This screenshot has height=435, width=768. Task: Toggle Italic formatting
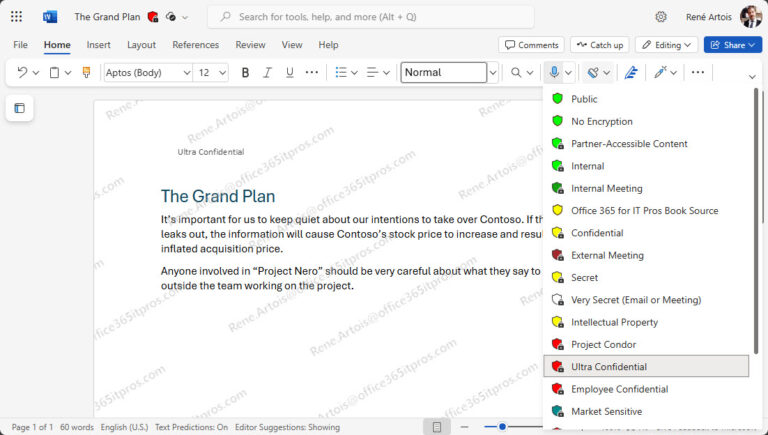coord(267,72)
